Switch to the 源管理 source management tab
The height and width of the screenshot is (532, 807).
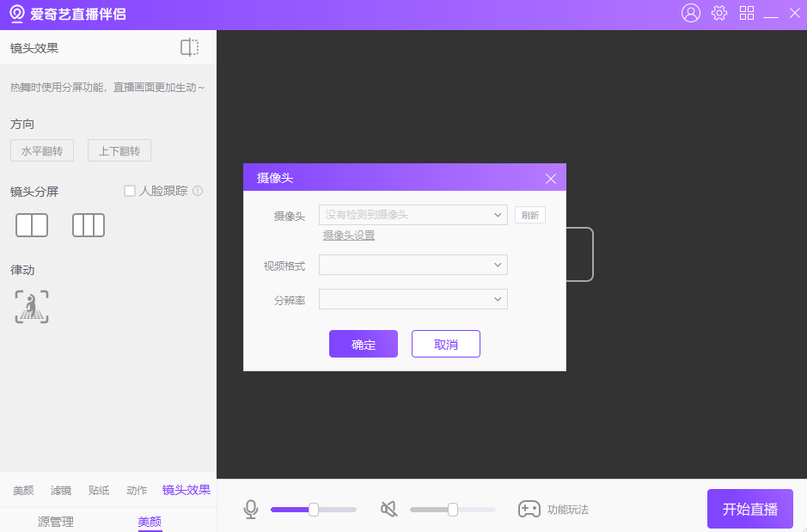[55, 522]
